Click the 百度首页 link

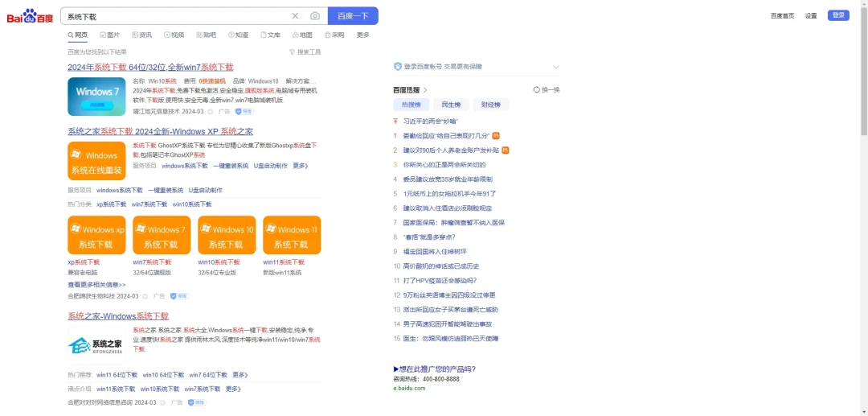tap(782, 15)
